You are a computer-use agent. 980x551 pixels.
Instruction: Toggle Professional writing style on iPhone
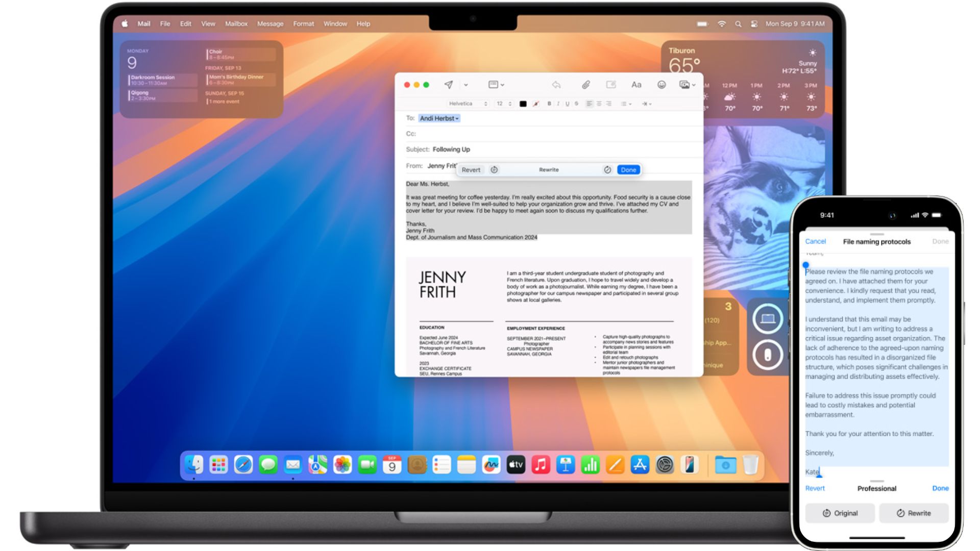[877, 488]
